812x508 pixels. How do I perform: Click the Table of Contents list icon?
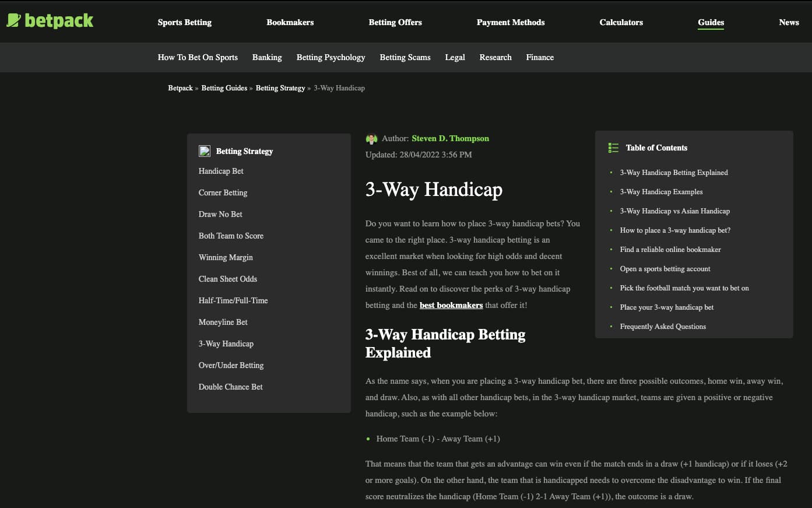(613, 148)
